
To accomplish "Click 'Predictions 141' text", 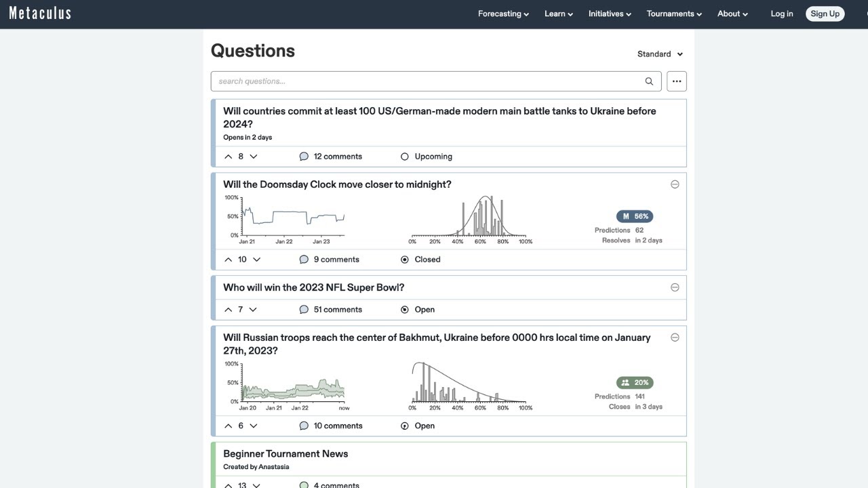I will [x=620, y=396].
